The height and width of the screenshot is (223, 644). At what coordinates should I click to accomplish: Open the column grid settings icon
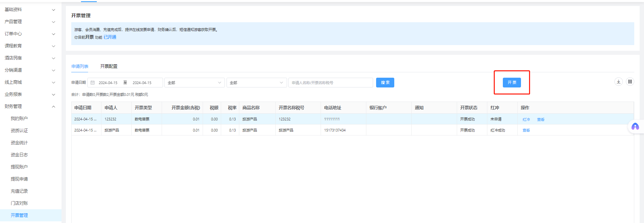point(630,82)
